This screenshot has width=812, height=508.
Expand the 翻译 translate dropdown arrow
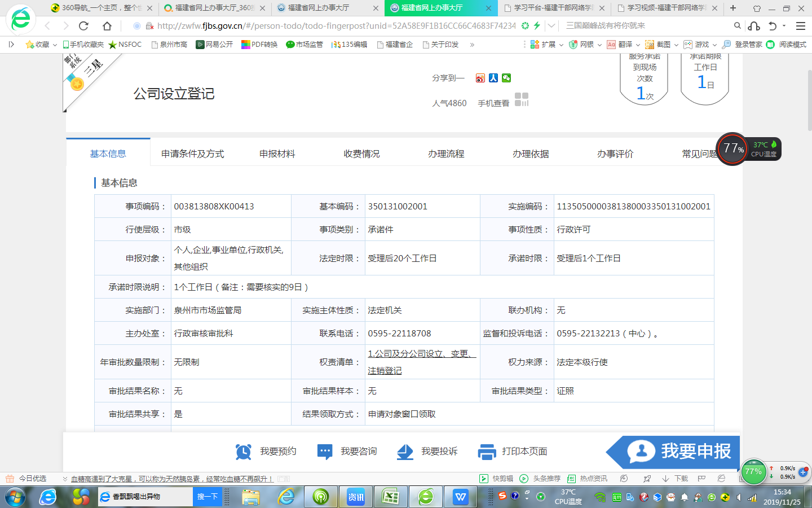[638, 45]
